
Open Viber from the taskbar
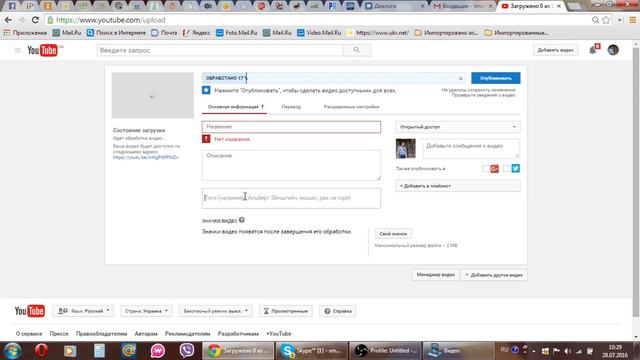coord(187,351)
